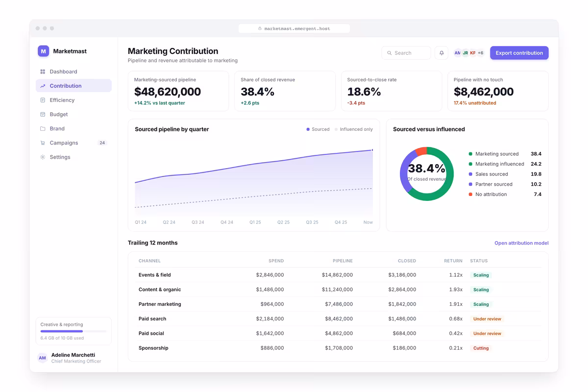Click Adeline Marchetti's AM avatar
588x392 pixels.
pos(43,358)
